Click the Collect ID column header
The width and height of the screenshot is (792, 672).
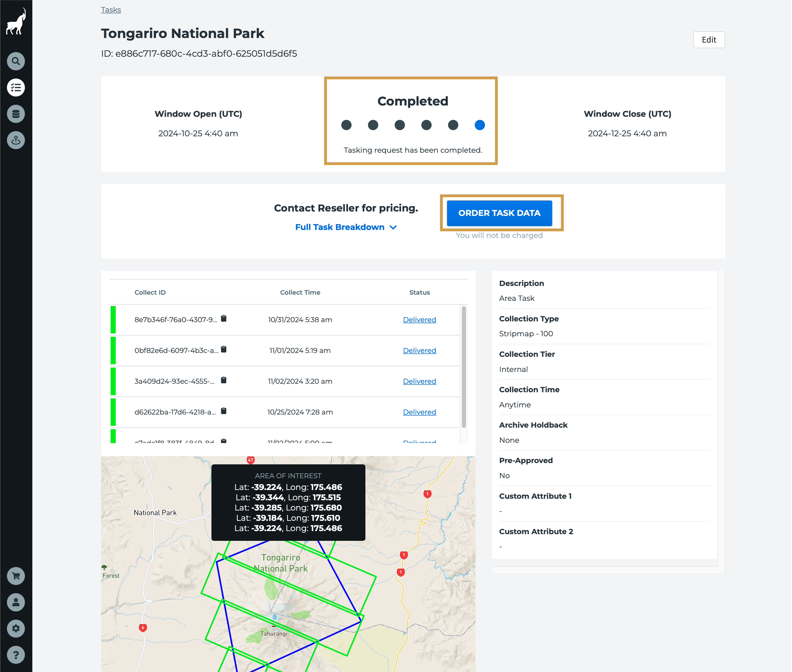coord(150,292)
